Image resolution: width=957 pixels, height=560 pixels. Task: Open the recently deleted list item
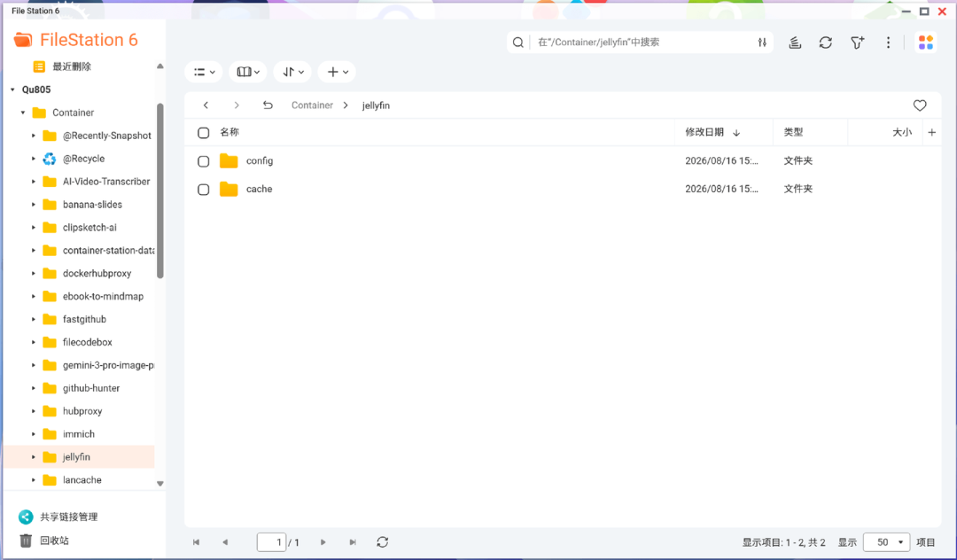(x=62, y=66)
